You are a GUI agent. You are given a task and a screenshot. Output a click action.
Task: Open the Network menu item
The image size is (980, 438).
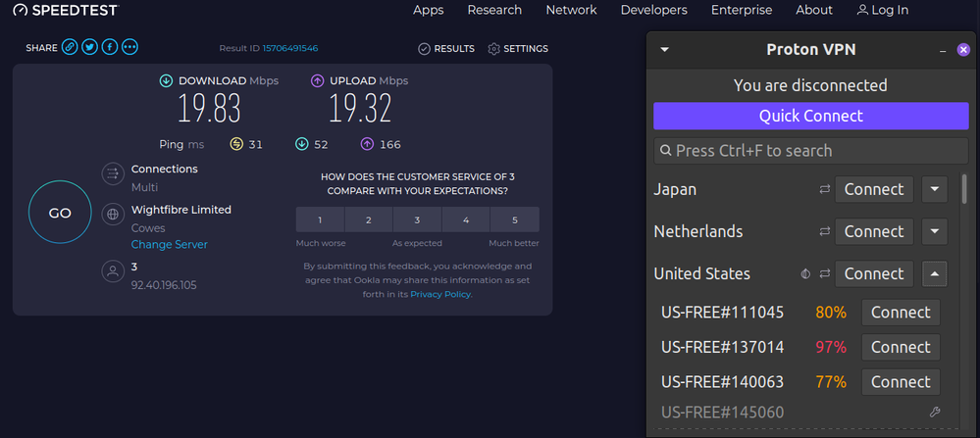[x=571, y=10]
